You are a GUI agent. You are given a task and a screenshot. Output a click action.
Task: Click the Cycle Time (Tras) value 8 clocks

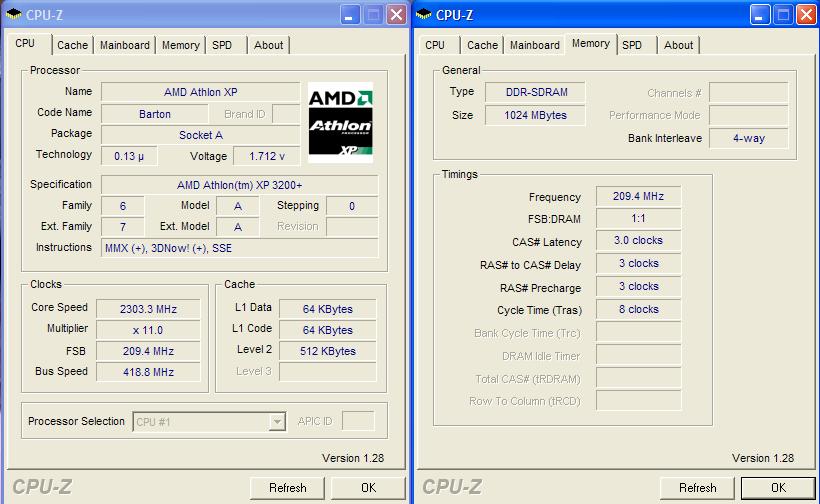pyautogui.click(x=639, y=310)
